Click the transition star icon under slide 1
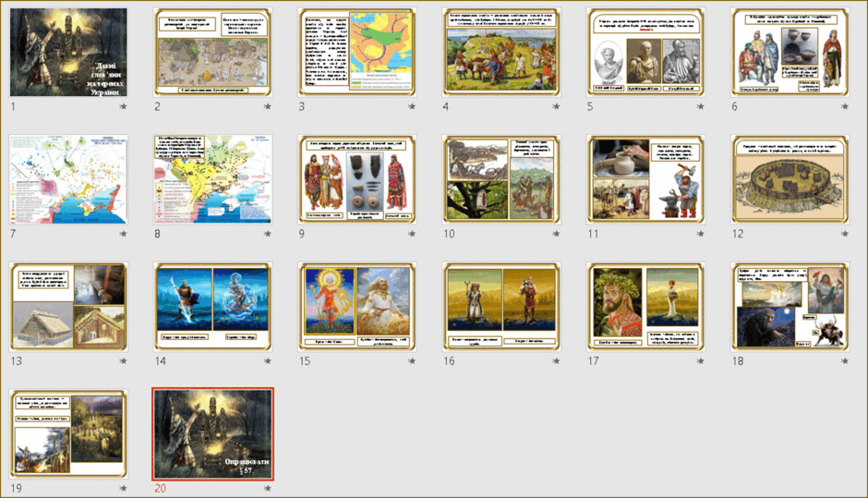Image resolution: width=868 pixels, height=498 pixels. [124, 106]
